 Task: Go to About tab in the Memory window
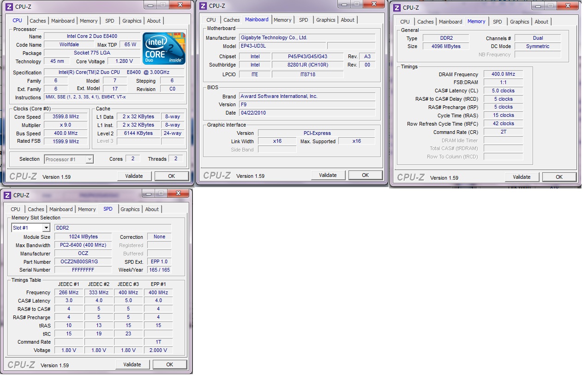(541, 22)
